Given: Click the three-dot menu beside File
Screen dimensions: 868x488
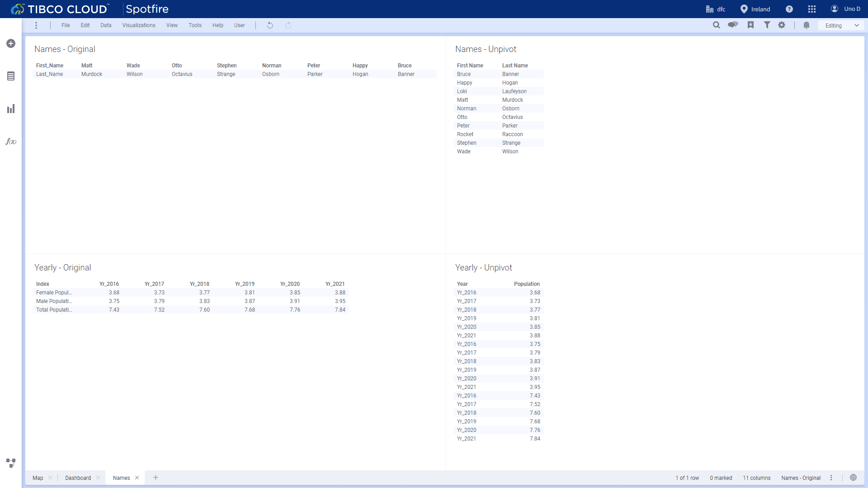Looking at the screenshot, I should tap(36, 25).
